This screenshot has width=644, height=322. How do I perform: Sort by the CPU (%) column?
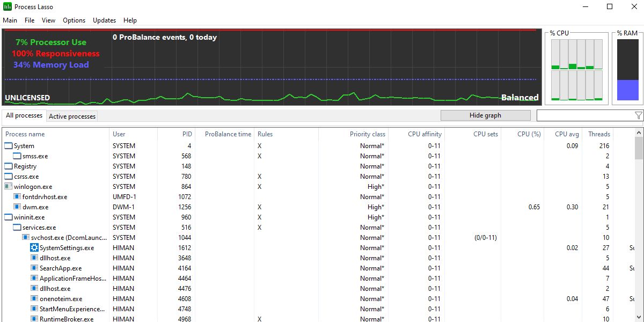523,134
